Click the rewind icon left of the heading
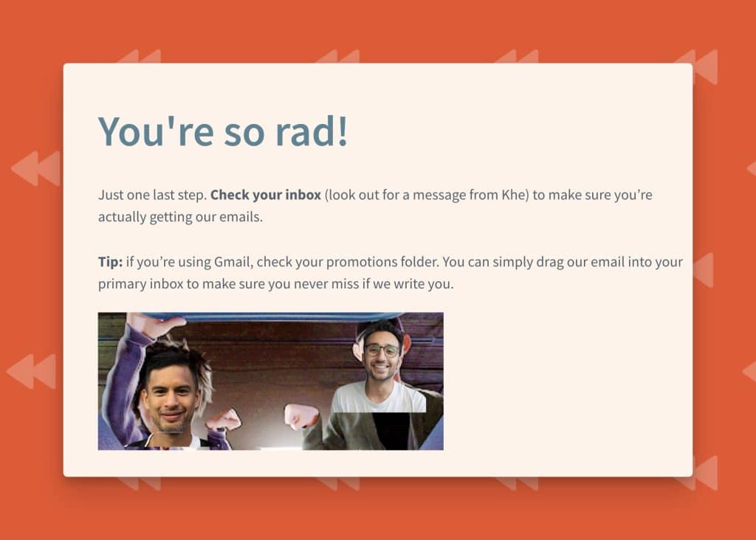756x540 pixels. coord(35,168)
